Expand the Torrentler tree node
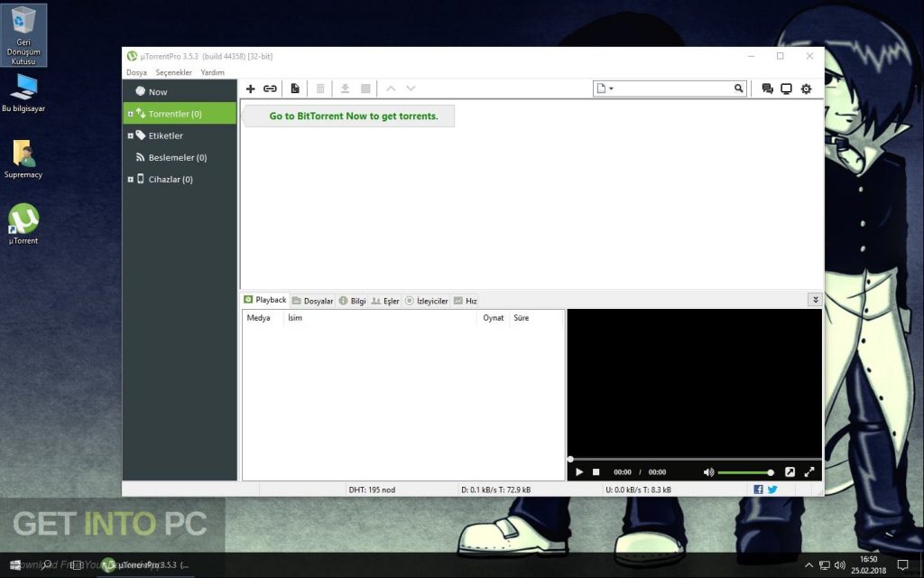The width and height of the screenshot is (924, 578). 130,114
